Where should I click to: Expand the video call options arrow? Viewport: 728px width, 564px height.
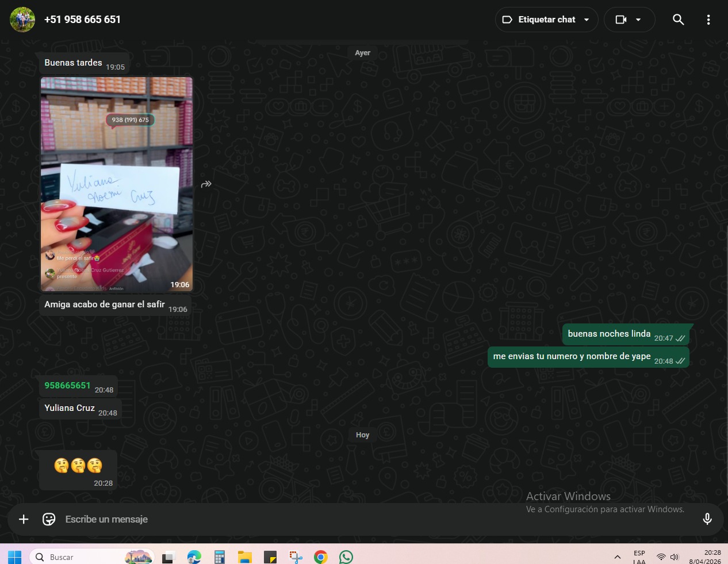(x=638, y=20)
